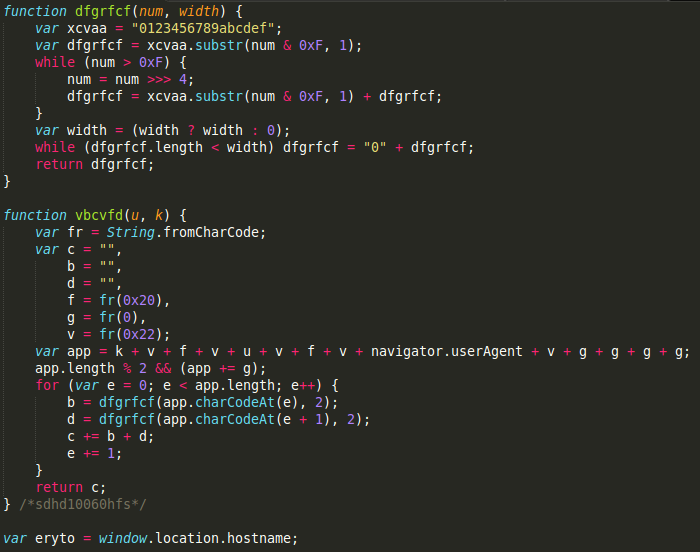Click 'fromCharCode' on the fr line
700x552 pixels.
pyautogui.click(x=211, y=232)
